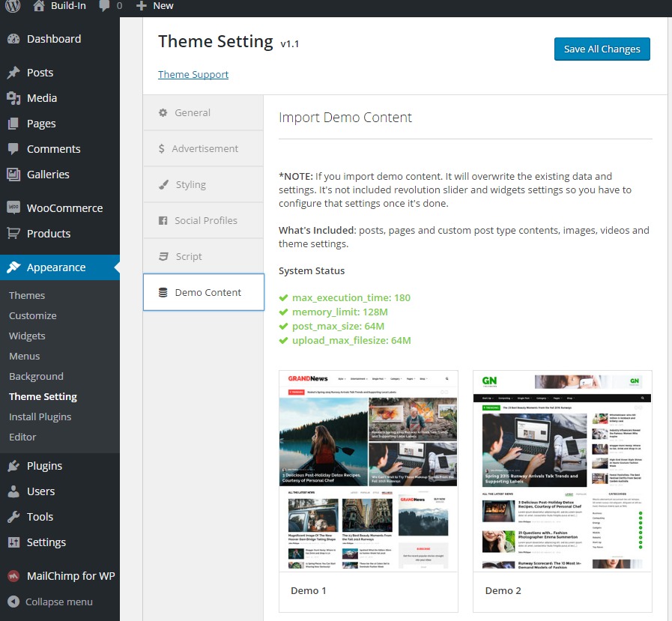Image resolution: width=672 pixels, height=621 pixels.
Task: Open Editor submenu item
Action: (22, 437)
